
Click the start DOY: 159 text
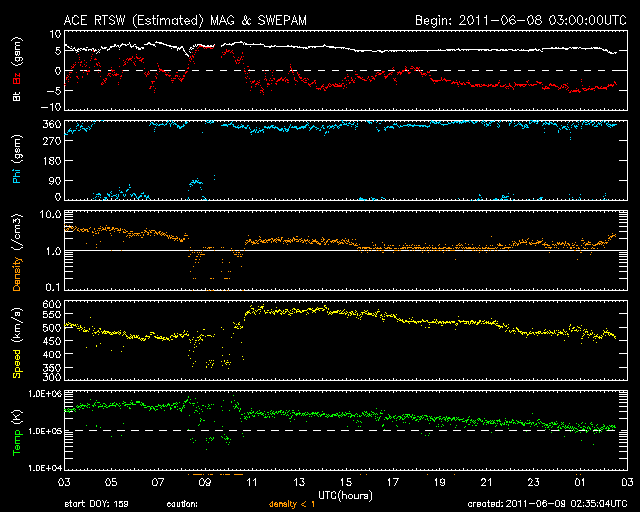pos(100,504)
